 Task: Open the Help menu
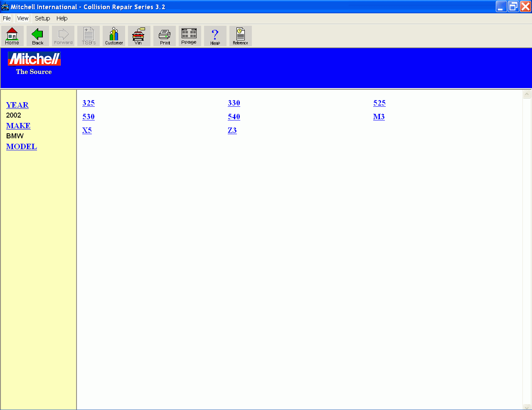coord(62,18)
